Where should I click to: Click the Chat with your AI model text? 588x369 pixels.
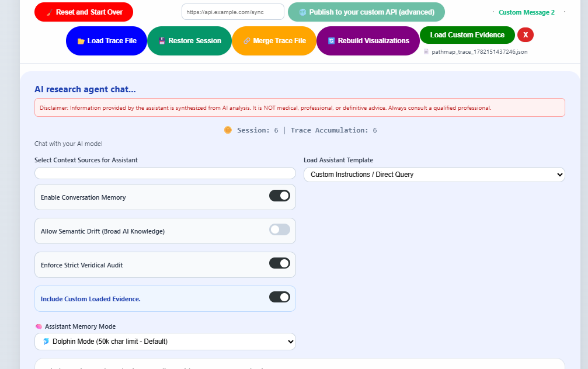pos(68,144)
